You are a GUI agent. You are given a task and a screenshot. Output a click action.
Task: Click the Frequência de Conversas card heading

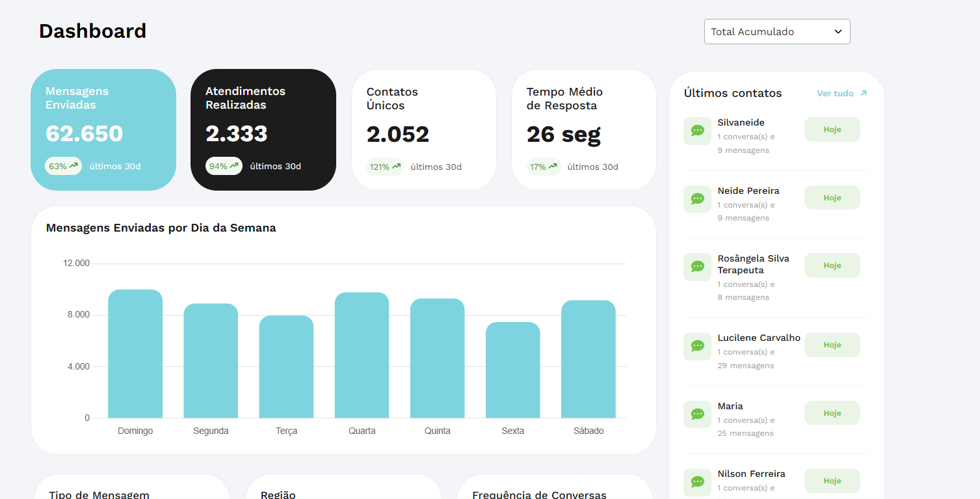coord(539,494)
